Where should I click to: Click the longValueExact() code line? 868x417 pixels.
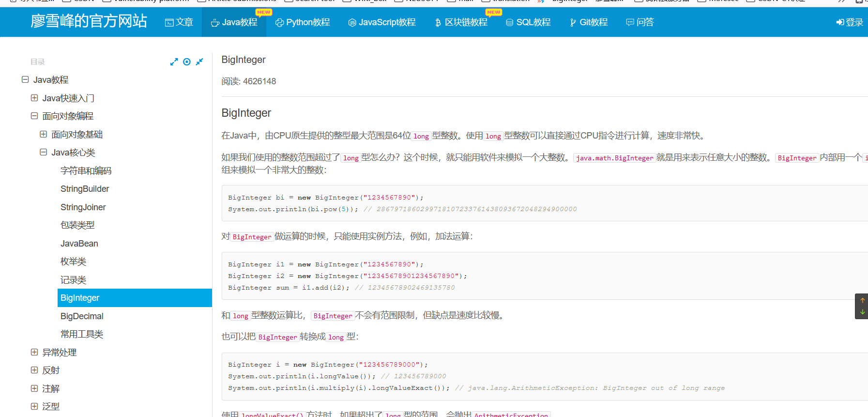coord(476,388)
